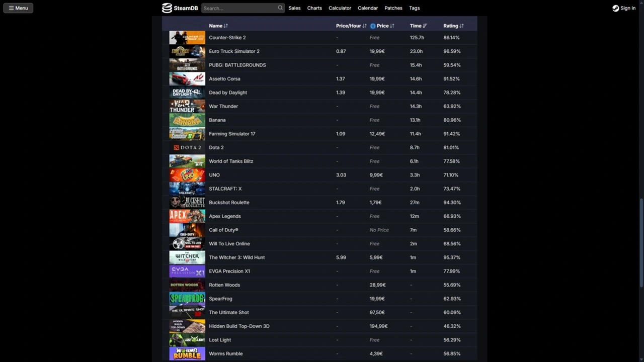The height and width of the screenshot is (362, 644).
Task: Open the Sales nav item
Action: (x=294, y=8)
